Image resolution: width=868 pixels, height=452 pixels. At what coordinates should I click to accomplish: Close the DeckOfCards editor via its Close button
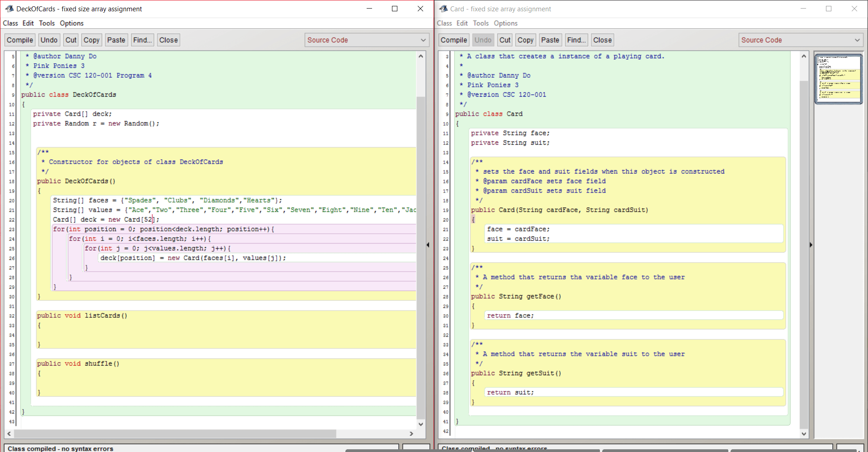point(168,40)
